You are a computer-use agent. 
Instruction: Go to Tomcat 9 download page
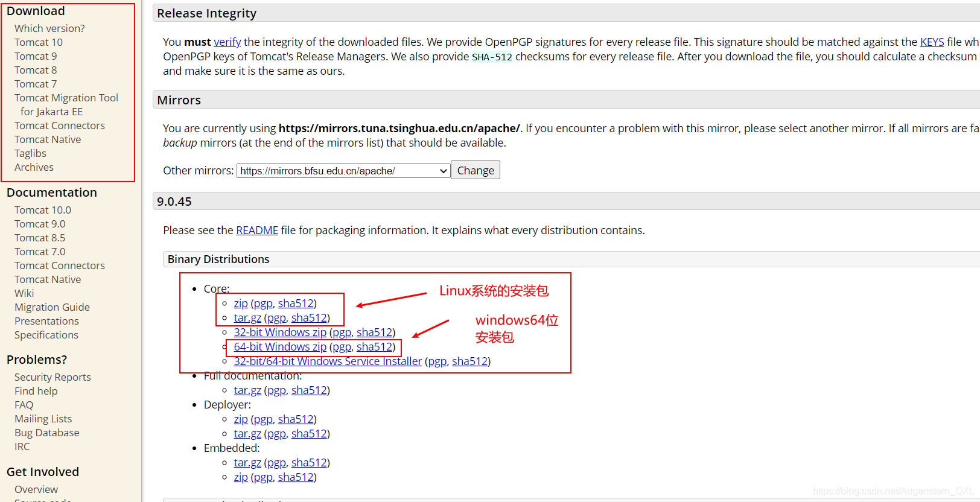36,56
